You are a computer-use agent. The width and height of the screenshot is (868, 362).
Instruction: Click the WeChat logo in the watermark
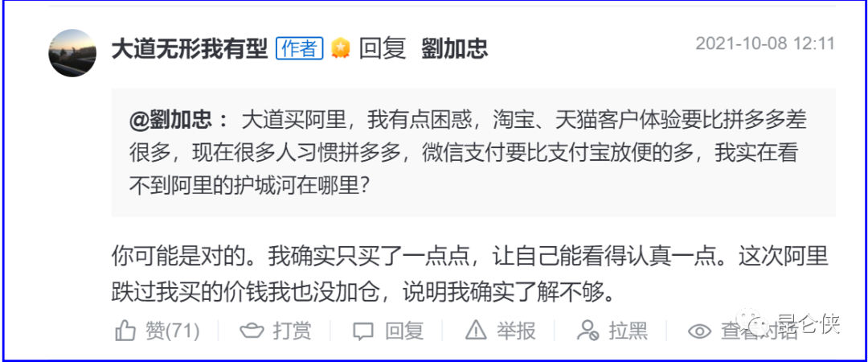coord(758,325)
